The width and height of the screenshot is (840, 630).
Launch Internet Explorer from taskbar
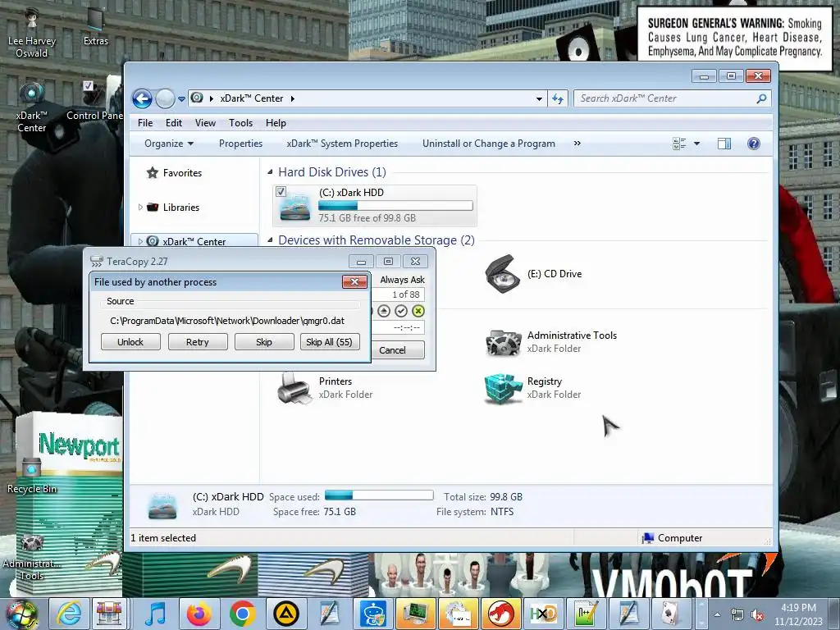coord(70,614)
